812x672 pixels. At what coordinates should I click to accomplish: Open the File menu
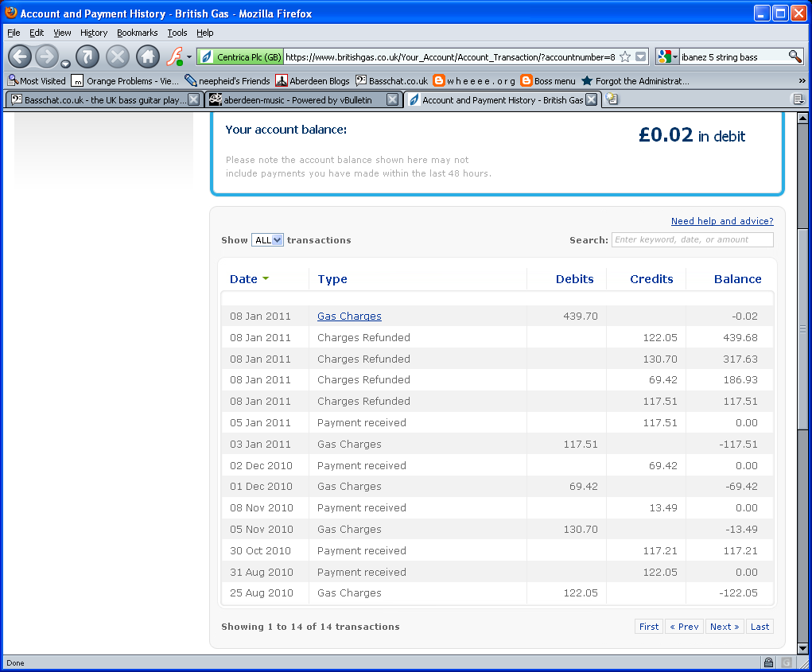(14, 33)
